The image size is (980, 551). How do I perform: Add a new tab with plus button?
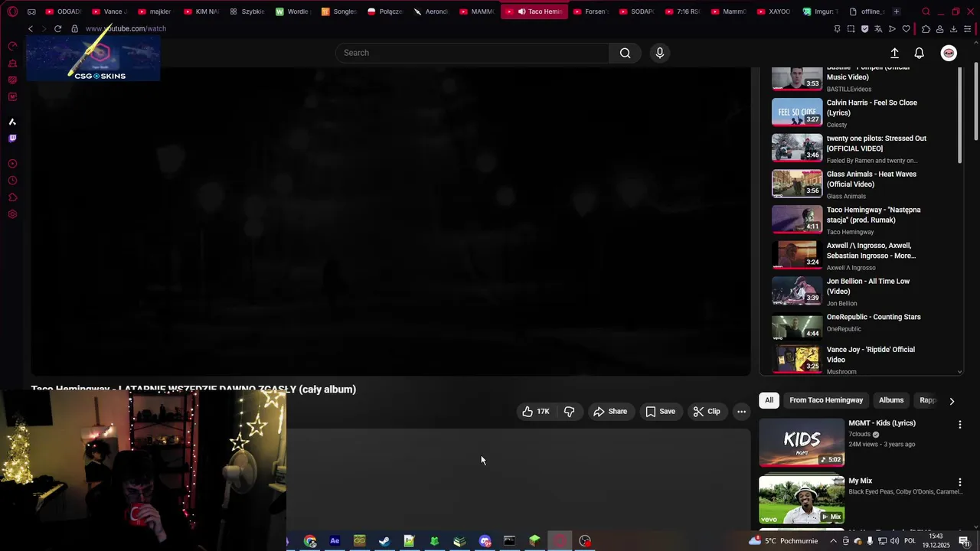tap(897, 11)
